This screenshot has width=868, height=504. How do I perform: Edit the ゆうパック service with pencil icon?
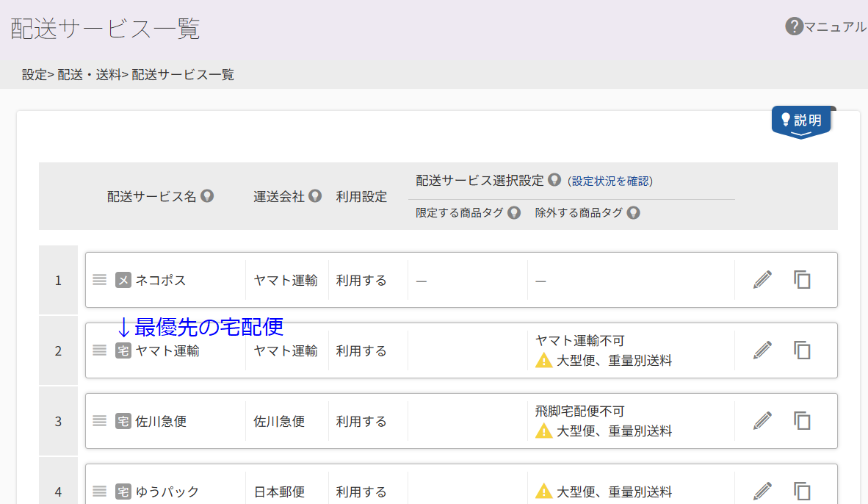click(x=762, y=492)
